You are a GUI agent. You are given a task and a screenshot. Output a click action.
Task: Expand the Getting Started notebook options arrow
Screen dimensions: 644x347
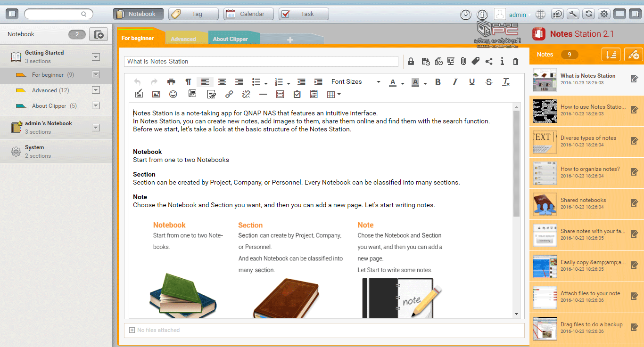[96, 57]
